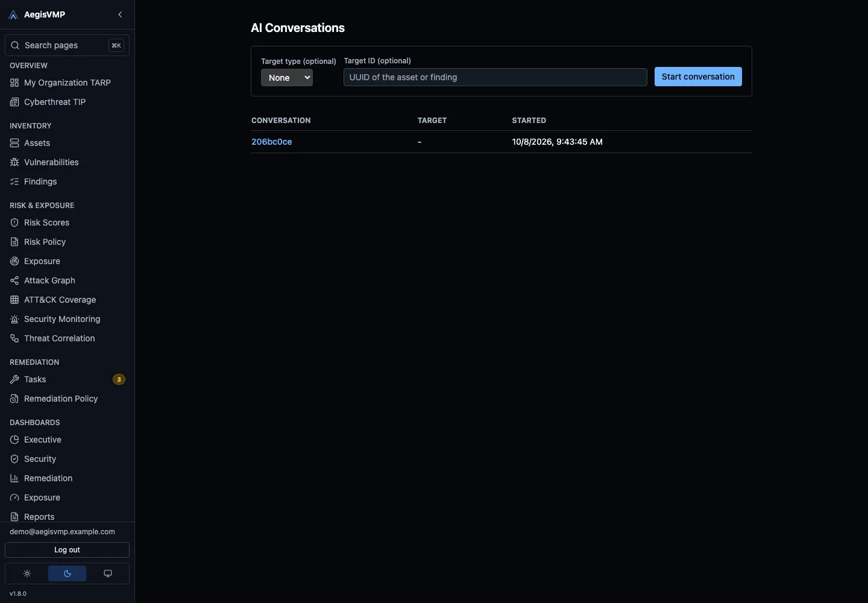This screenshot has height=603, width=868.
Task: Click the Log out button
Action: point(67,550)
